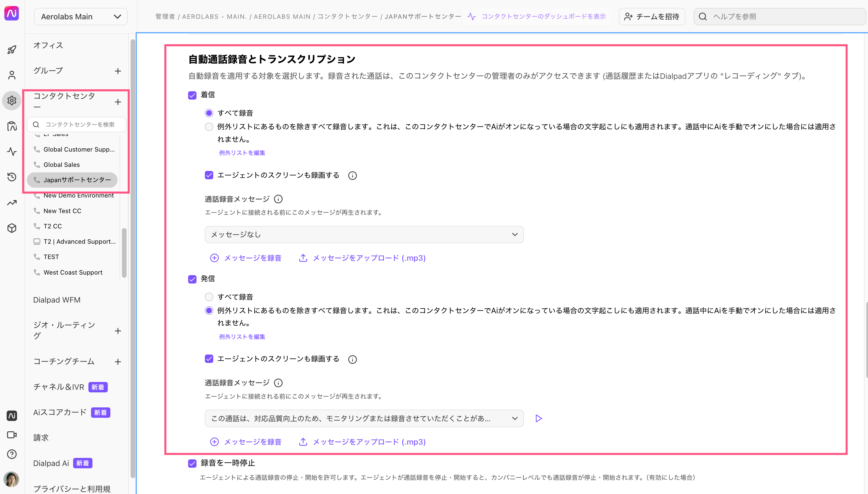Click inbound 例外リストを編集 link
868x494 pixels.
tap(242, 153)
